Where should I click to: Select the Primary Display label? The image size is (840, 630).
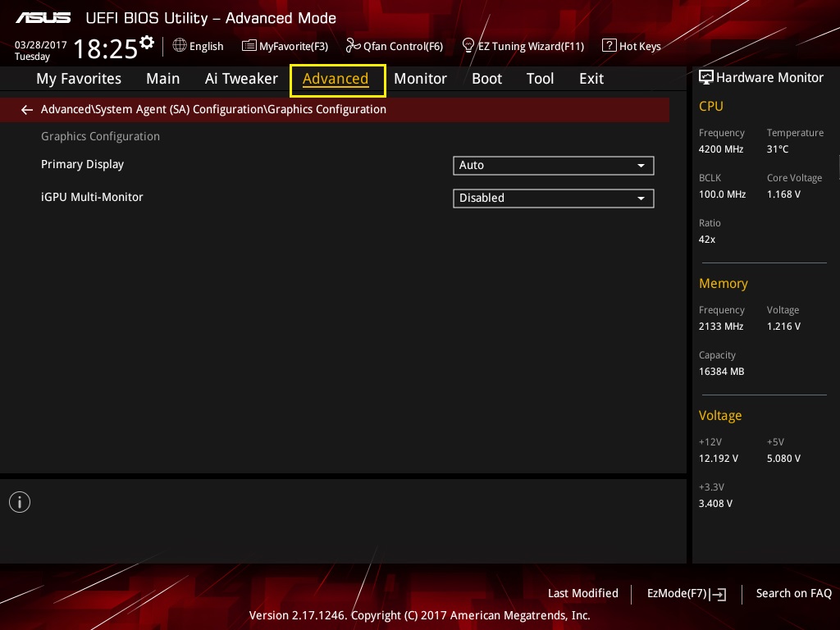(83, 164)
